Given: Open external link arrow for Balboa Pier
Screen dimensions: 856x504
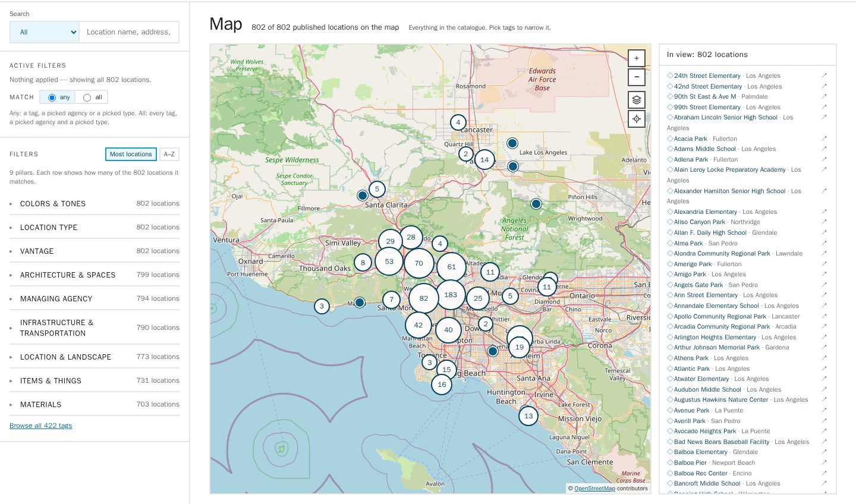Looking at the screenshot, I should point(824,462).
